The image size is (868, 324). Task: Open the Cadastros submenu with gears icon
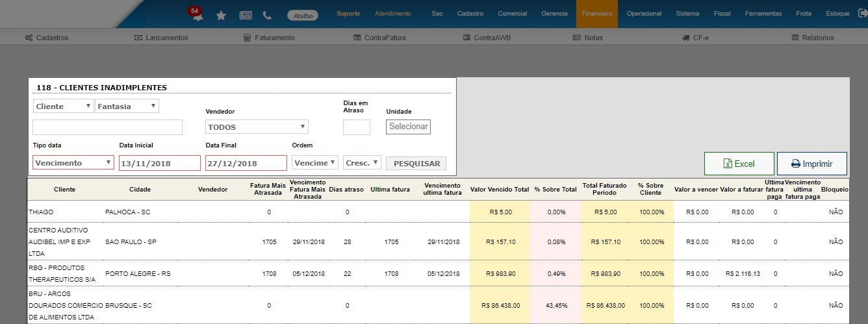[46, 38]
